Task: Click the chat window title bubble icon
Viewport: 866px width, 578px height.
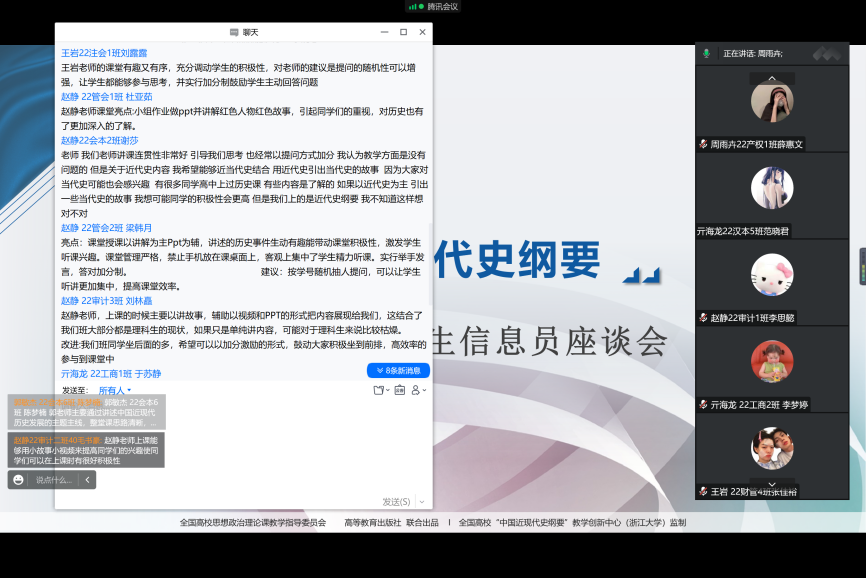Action: coord(234,32)
